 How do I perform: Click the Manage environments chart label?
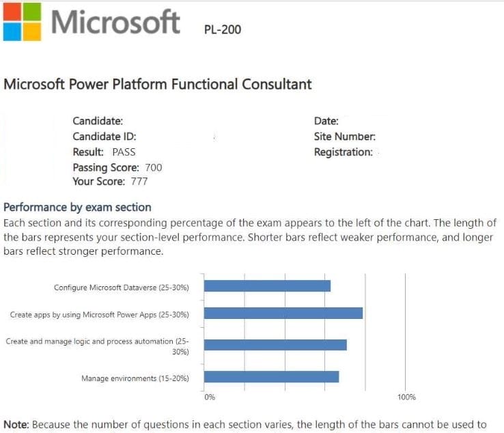[x=135, y=378]
